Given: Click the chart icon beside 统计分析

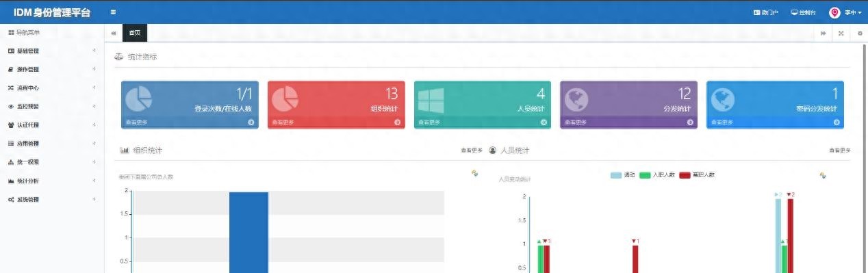Looking at the screenshot, I should 10,181.
